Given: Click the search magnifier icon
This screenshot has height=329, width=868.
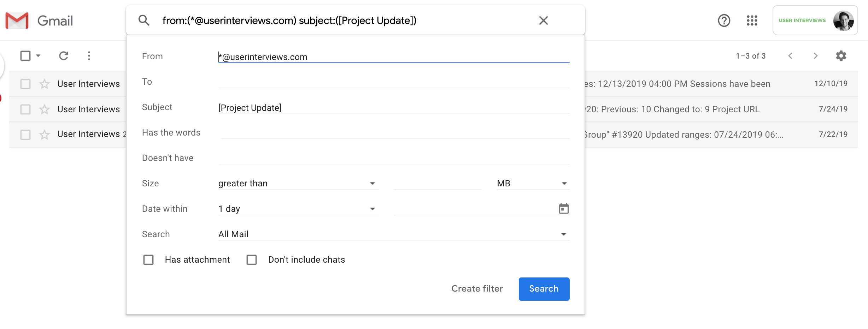Looking at the screenshot, I should [x=144, y=20].
